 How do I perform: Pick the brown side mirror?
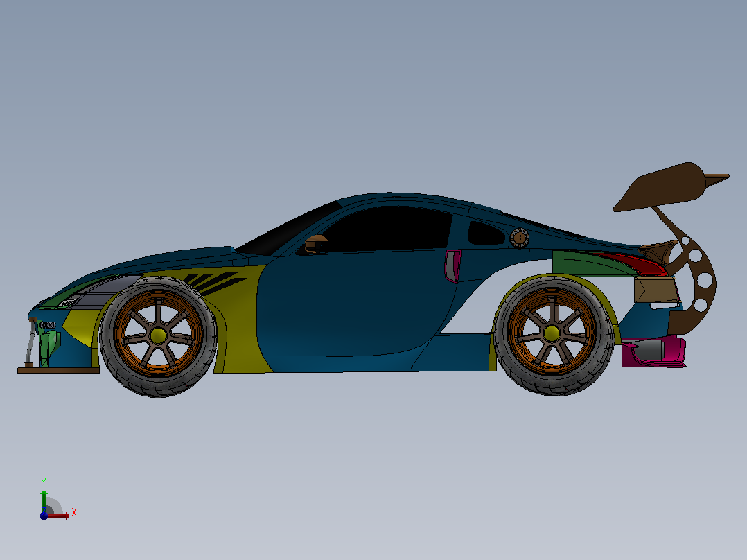(316, 243)
